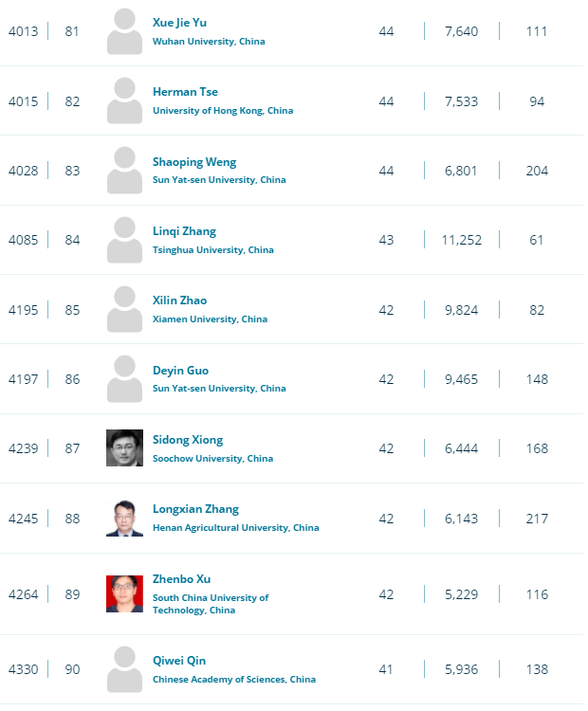Click Deyin Guo's grey profile icon

coord(124,378)
